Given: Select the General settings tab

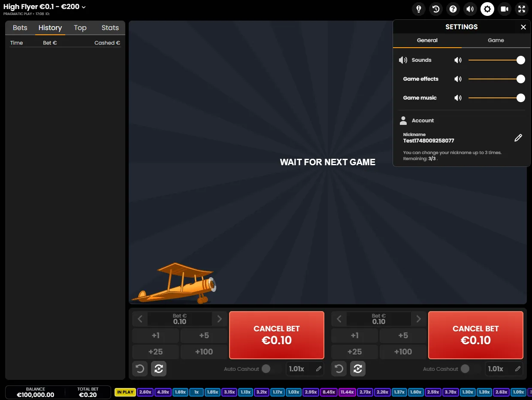Looking at the screenshot, I should (427, 40).
